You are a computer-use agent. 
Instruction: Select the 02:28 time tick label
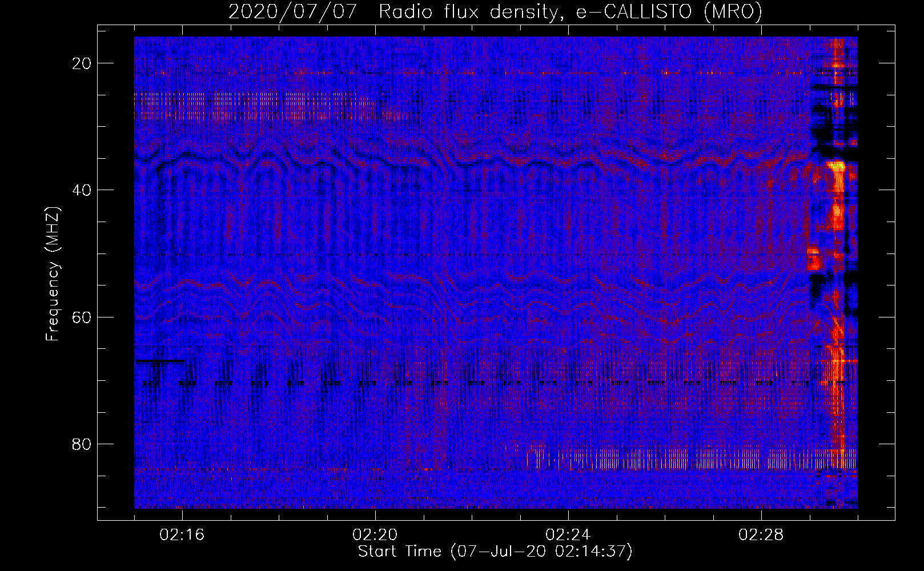[x=761, y=535]
